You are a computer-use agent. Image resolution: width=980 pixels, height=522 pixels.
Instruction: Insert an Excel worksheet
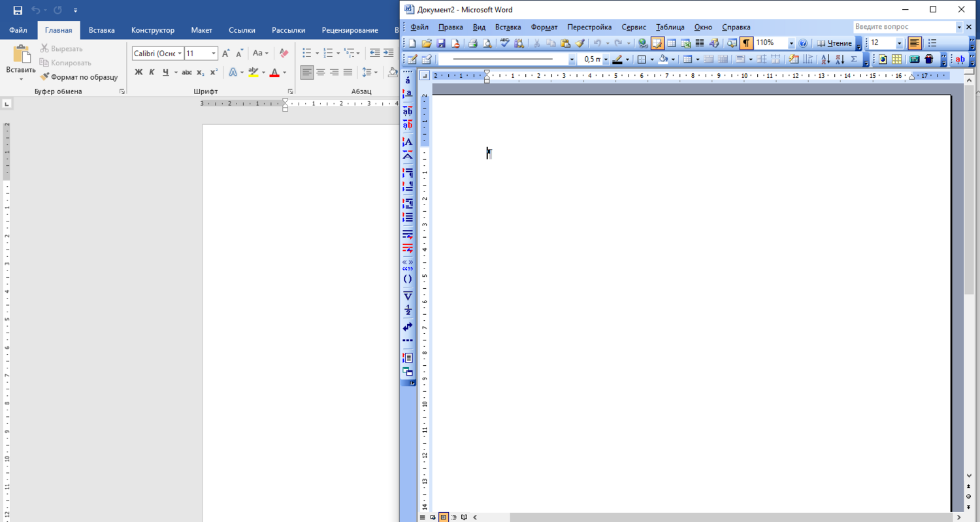point(686,43)
